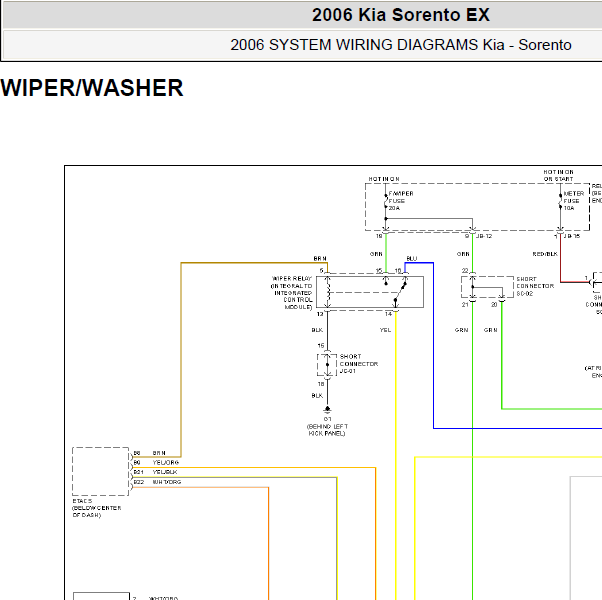602x600 pixels.
Task: Click the YEL/ORG wire label
Action: (x=166, y=463)
